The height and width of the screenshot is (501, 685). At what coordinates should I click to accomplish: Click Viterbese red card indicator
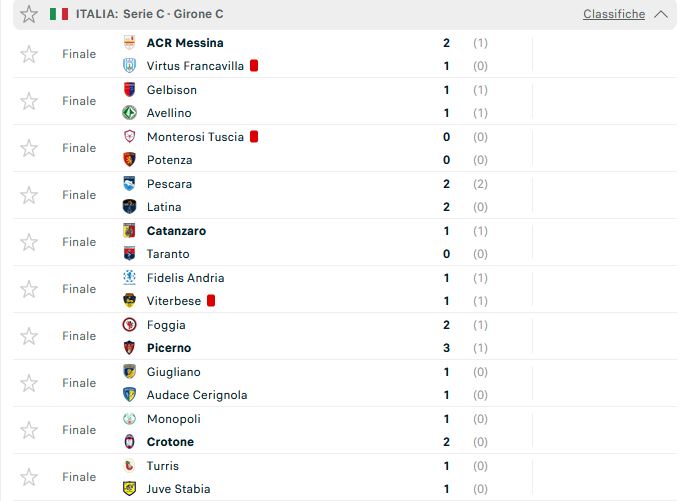[x=211, y=301]
